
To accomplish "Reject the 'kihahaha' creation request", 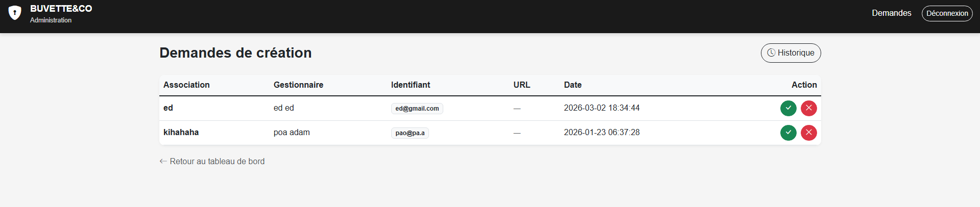I will (808, 133).
